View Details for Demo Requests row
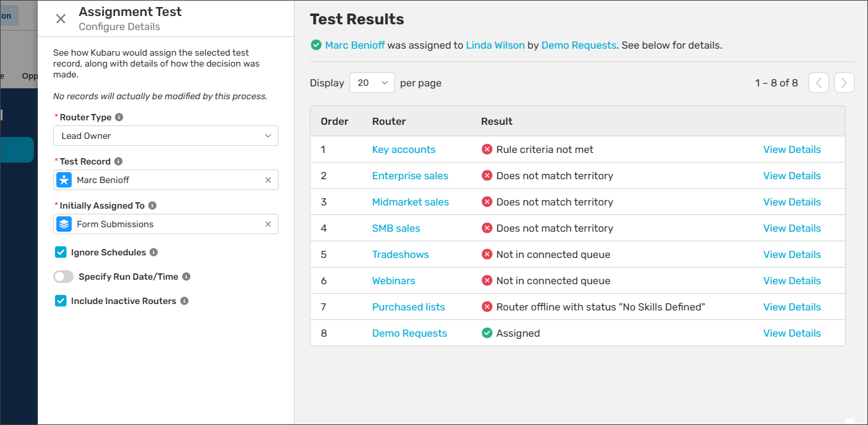This screenshot has height=425, width=868. pyautogui.click(x=792, y=333)
